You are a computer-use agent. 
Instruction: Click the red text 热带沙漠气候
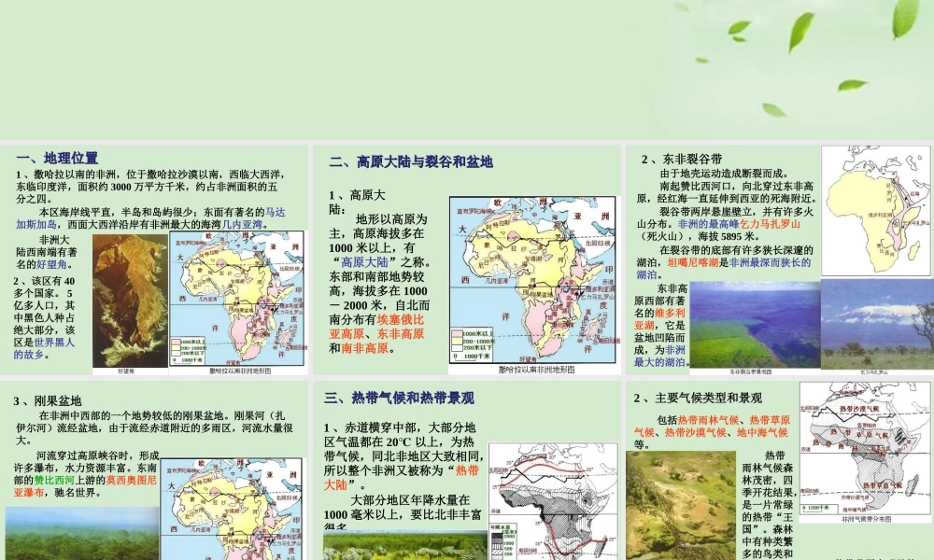click(x=695, y=433)
